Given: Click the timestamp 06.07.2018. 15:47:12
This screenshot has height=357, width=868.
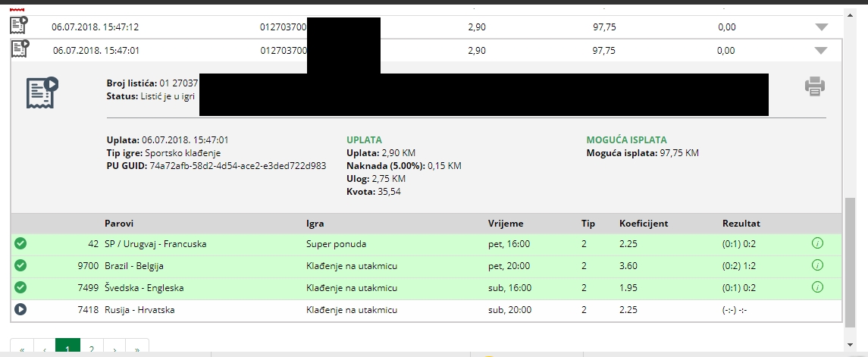Looking at the screenshot, I should point(96,27).
